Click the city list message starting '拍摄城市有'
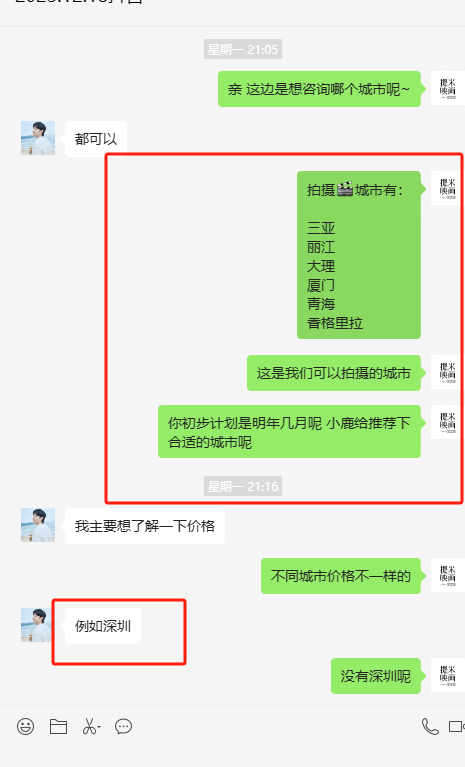The image size is (465, 767). (x=359, y=255)
